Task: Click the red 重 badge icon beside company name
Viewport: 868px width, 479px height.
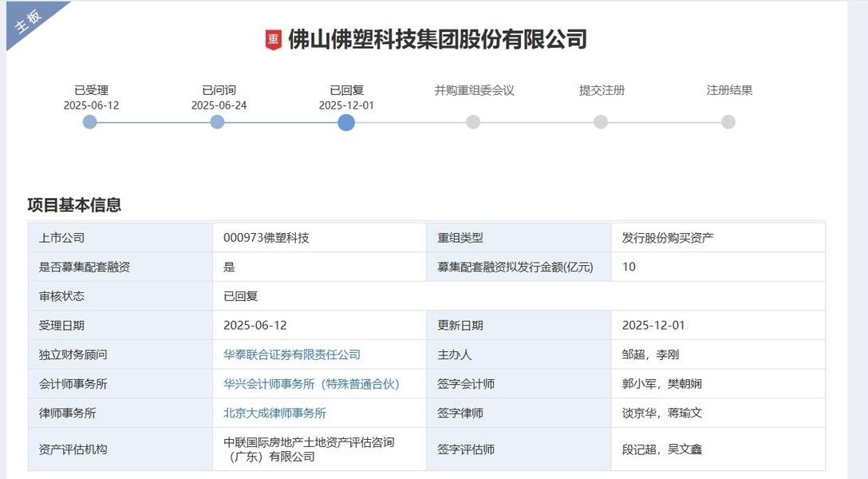Action: pos(274,39)
